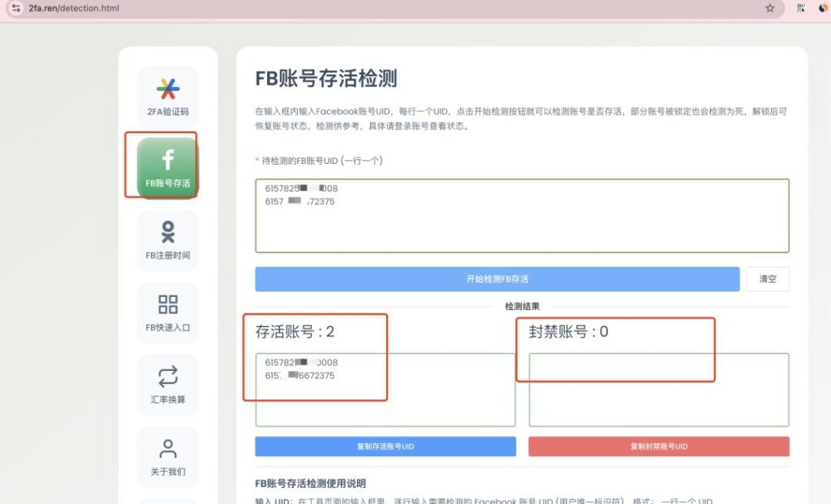Click the 2fa.ren/detection.html address bar
The width and height of the screenshot is (831, 504).
pyautogui.click(x=395, y=8)
